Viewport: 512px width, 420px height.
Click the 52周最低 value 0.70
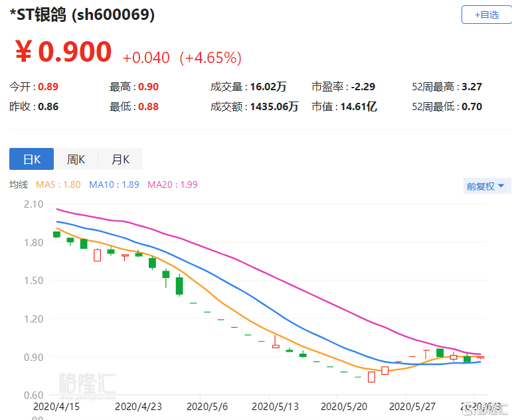pos(471,107)
